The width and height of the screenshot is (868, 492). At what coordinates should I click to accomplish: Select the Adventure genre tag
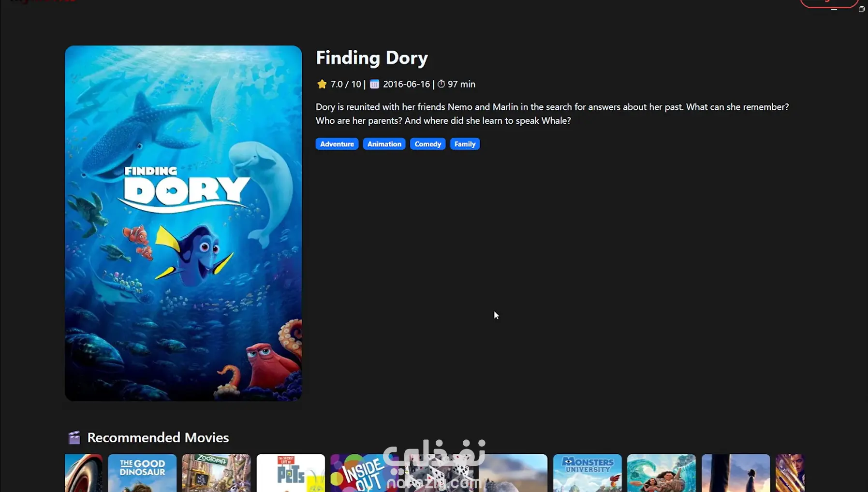(x=337, y=144)
